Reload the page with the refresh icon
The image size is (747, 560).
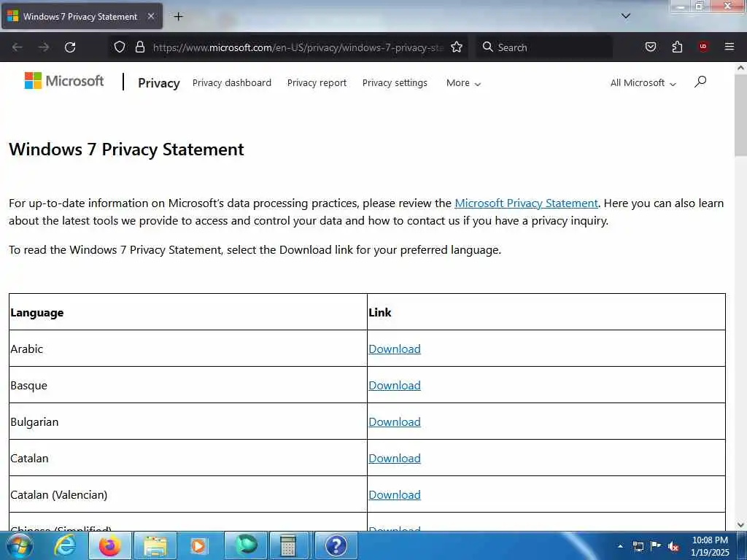pyautogui.click(x=70, y=47)
